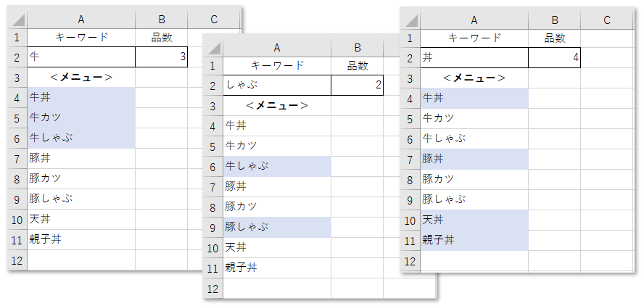Select column C header in right spreadsheet
The image size is (644, 306).
(x=607, y=20)
